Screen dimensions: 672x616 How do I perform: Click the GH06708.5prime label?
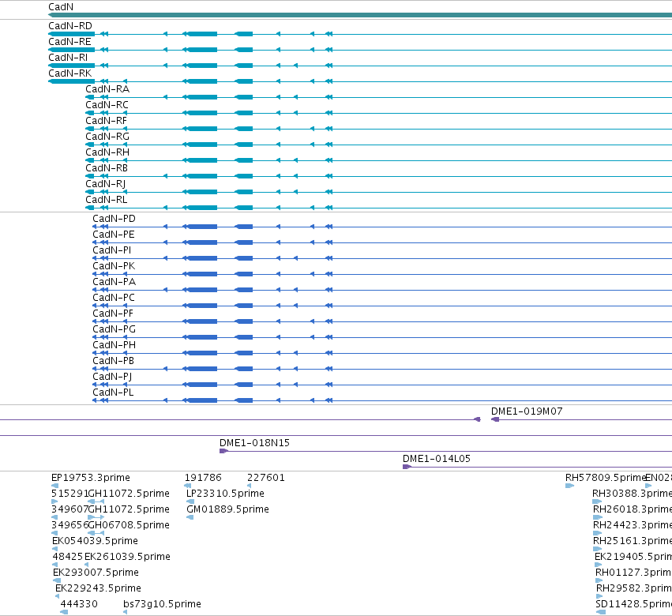[129, 525]
